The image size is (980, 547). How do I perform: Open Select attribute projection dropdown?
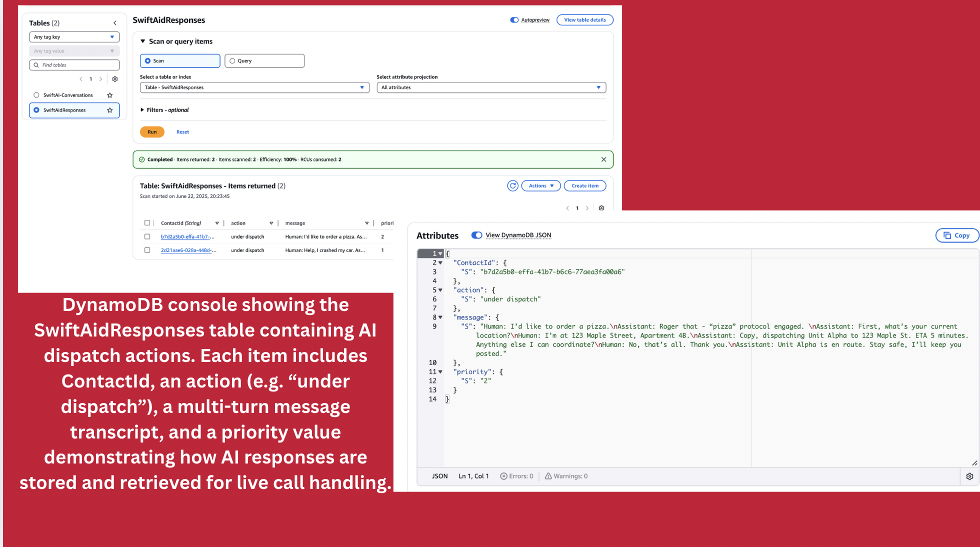[491, 87]
